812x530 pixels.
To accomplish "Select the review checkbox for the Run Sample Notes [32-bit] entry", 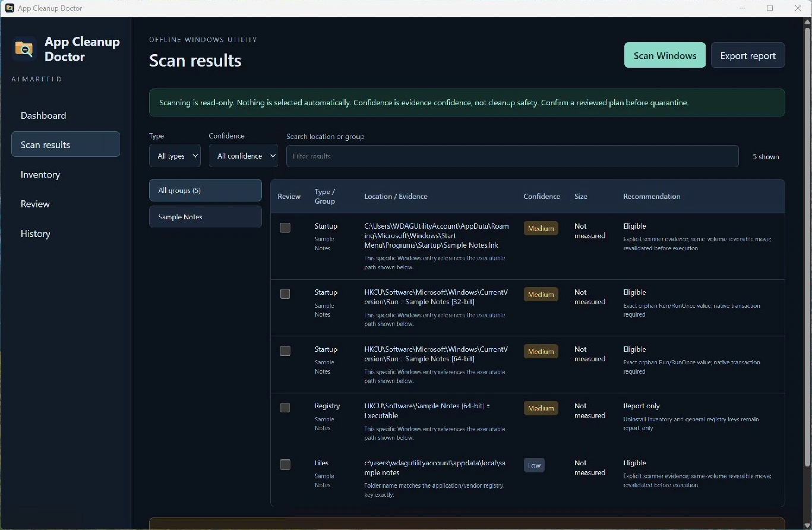I will (x=285, y=294).
